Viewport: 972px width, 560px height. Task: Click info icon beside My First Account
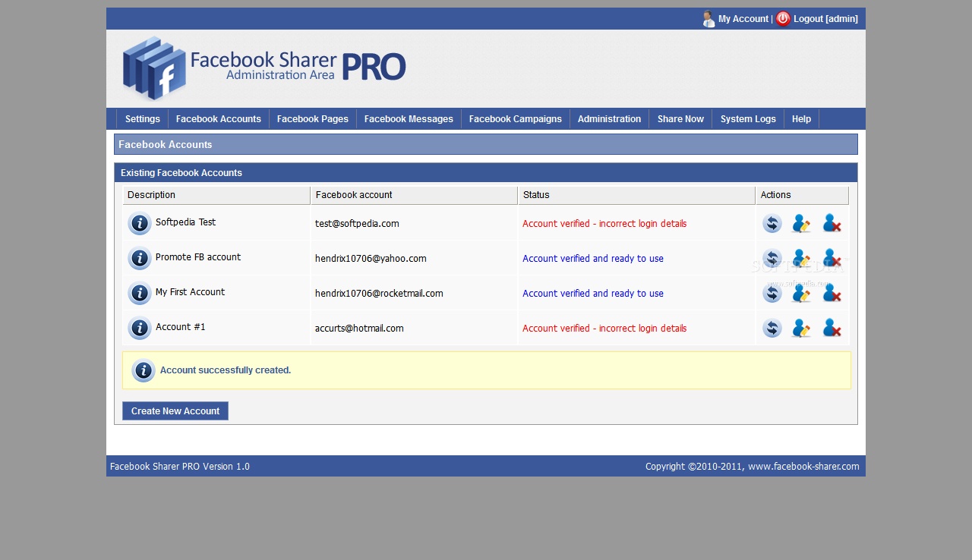[140, 293]
